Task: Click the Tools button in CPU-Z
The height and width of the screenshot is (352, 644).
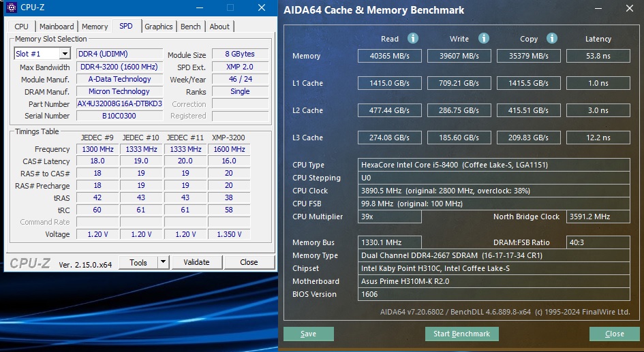Action: pos(138,262)
